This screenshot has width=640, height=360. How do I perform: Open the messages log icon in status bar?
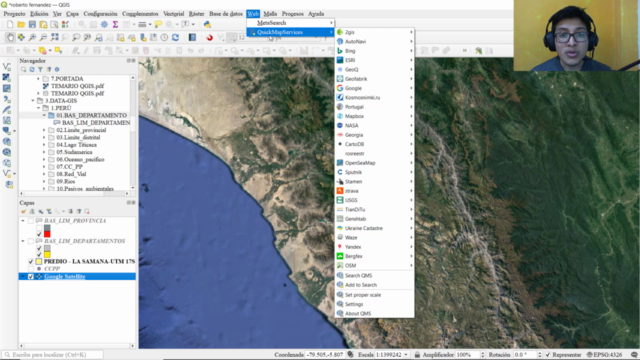(633, 355)
